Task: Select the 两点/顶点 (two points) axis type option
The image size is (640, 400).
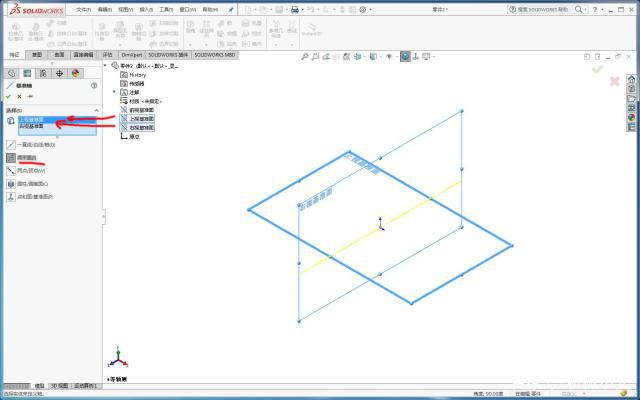Action: [26, 171]
